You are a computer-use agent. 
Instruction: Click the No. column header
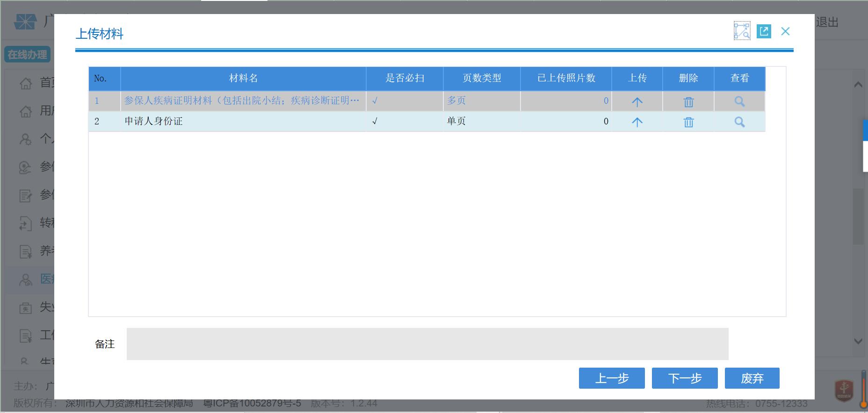[105, 79]
